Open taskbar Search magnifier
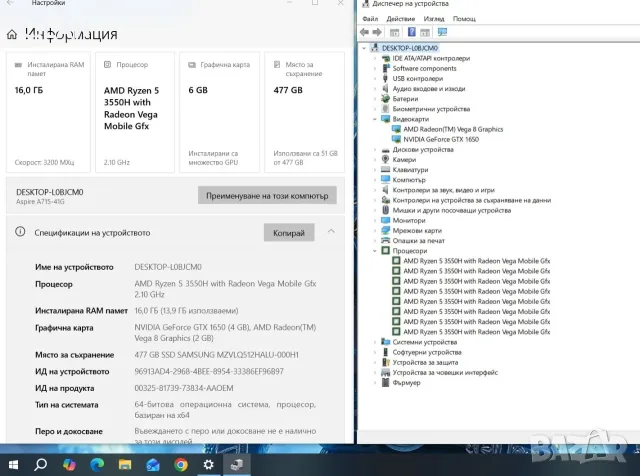The image size is (640, 476). tap(40, 465)
